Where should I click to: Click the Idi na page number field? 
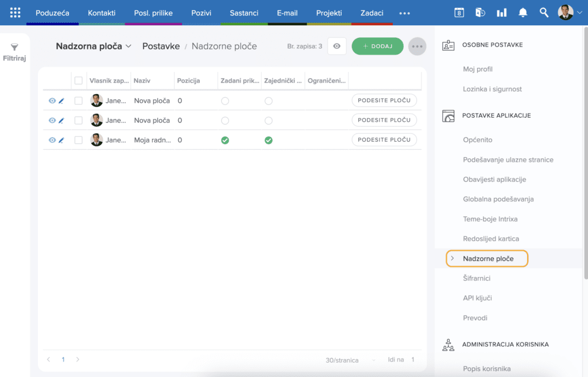point(412,360)
